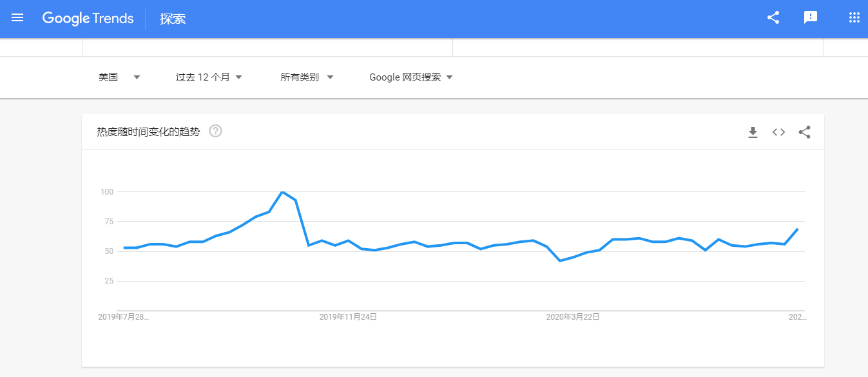
Task: Click the help question mark icon
Action: 216,131
